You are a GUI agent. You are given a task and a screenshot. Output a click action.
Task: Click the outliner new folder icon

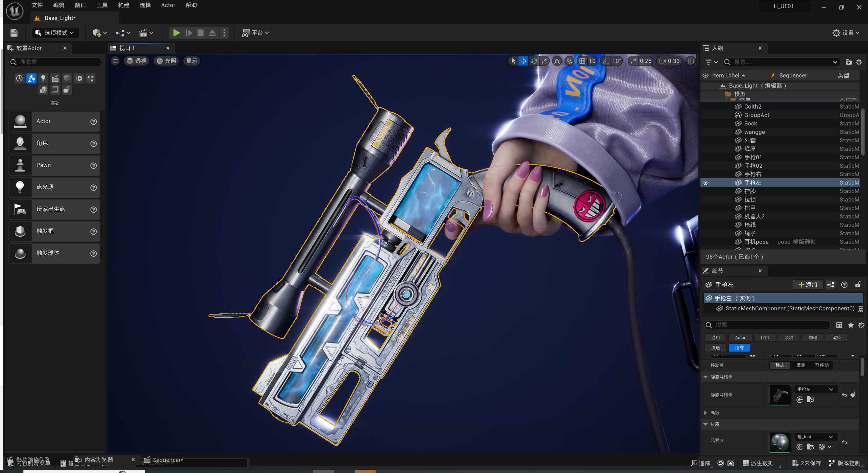click(848, 62)
